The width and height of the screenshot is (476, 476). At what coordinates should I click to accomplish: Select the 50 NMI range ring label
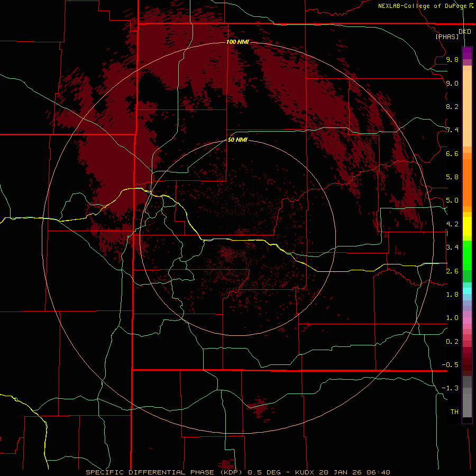click(x=237, y=140)
